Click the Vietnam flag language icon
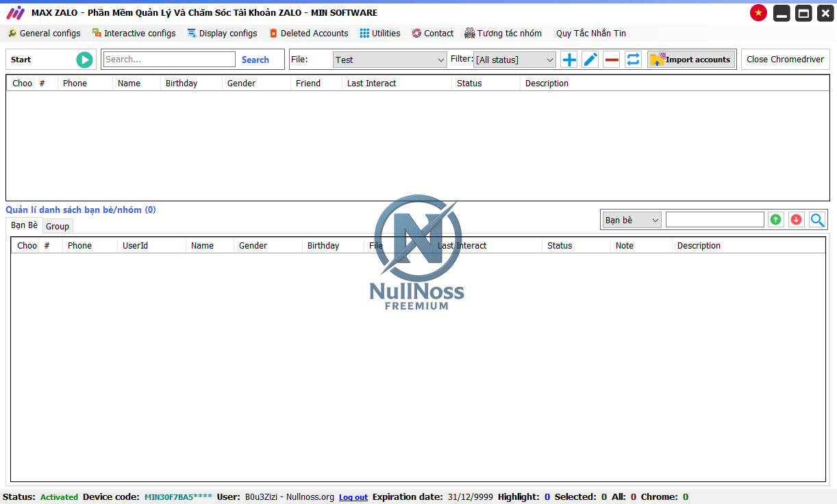Viewport: 837px width, 504px height. click(x=758, y=13)
